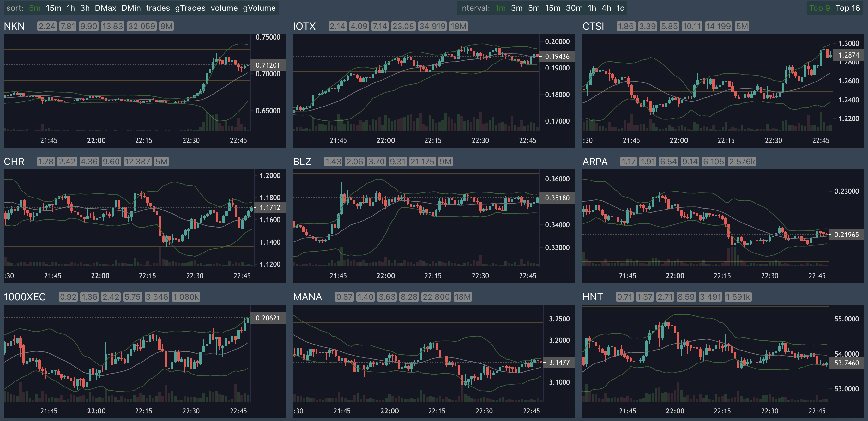Set chart interval to 4h
Viewport: 868px width, 421px height.
coord(606,8)
